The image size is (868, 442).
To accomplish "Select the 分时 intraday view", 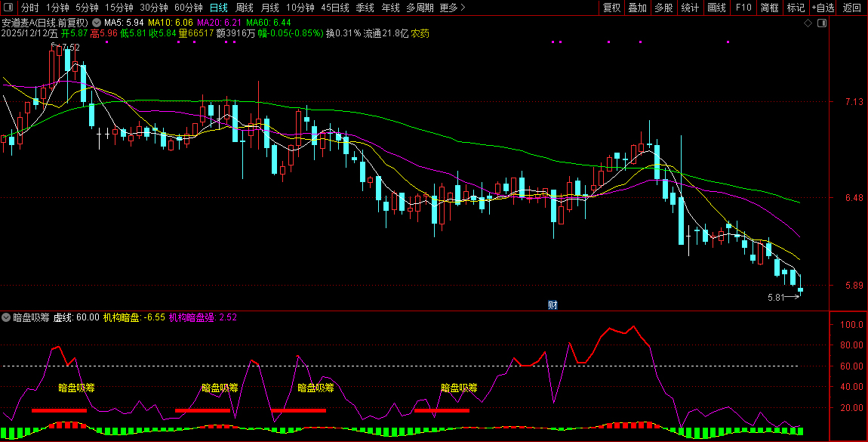I will (30, 8).
